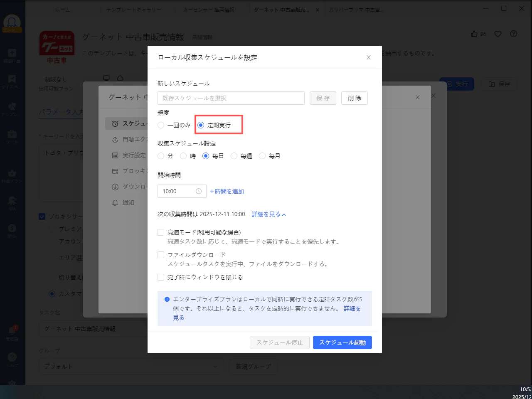The width and height of the screenshot is (532, 399).
Task: Enable 高速モード for schedule runs
Action: point(161,232)
